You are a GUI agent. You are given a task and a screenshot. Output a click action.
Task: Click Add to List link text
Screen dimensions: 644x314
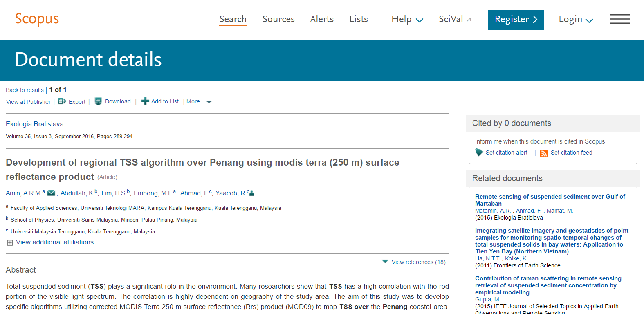[x=165, y=101]
